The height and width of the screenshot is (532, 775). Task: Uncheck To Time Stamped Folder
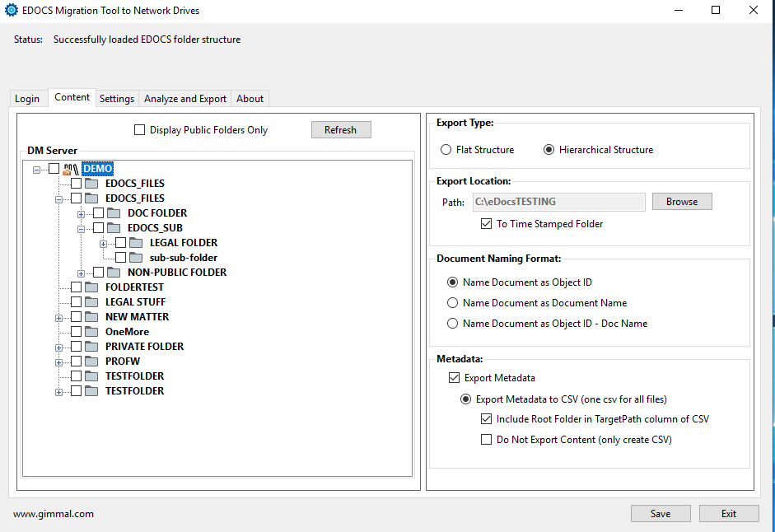coord(486,224)
